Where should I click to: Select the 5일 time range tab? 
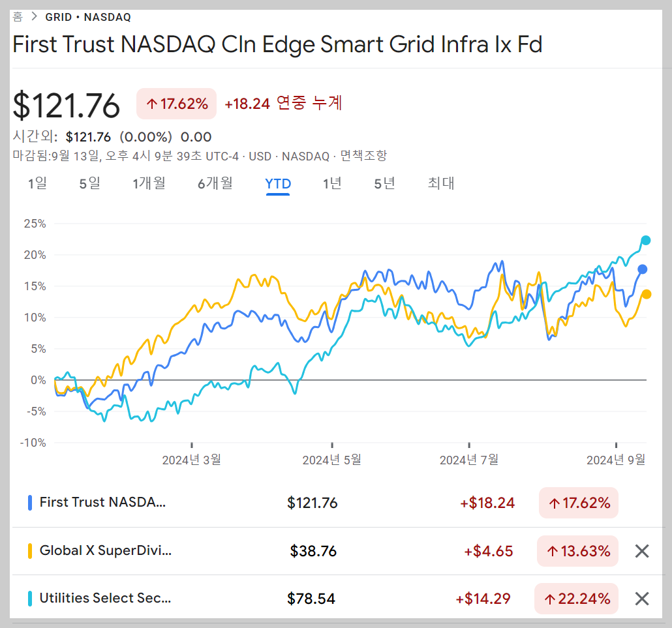[89, 183]
